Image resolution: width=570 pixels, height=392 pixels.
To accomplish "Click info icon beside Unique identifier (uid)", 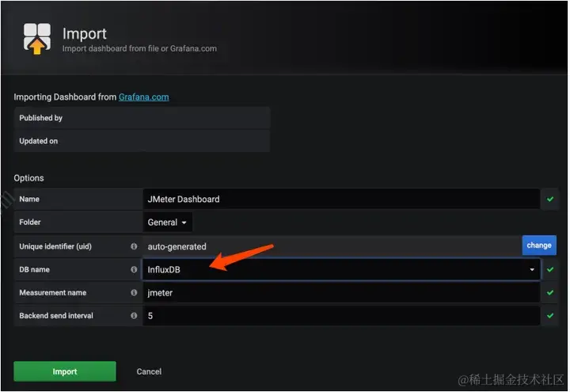I will pos(134,246).
